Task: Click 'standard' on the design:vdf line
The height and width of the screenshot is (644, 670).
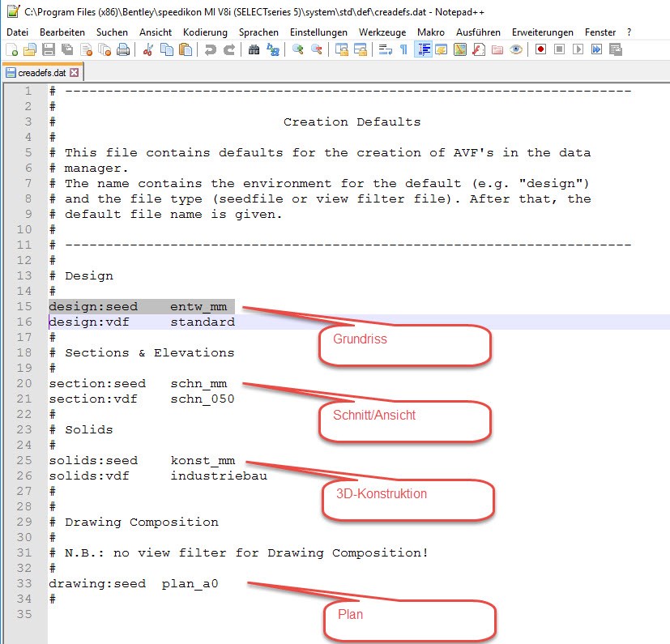Action: pyautogui.click(x=203, y=322)
